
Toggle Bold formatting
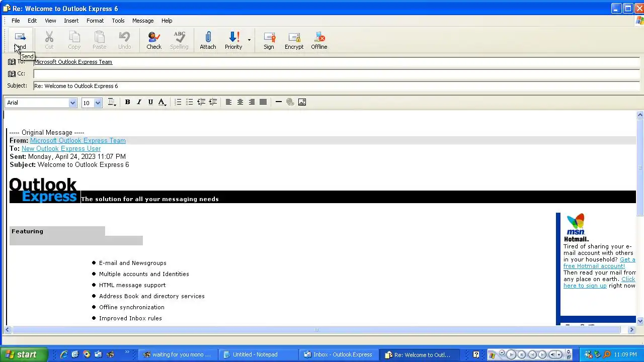point(127,102)
